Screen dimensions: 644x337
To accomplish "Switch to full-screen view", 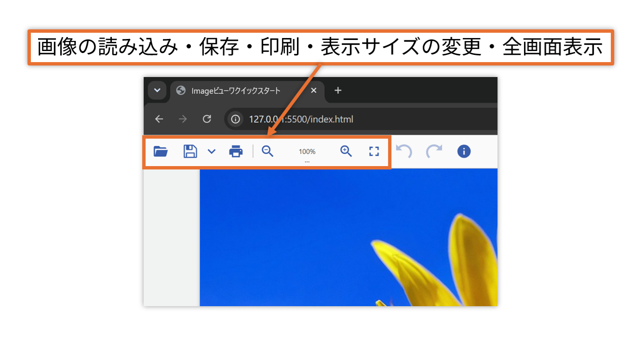I will coord(374,152).
